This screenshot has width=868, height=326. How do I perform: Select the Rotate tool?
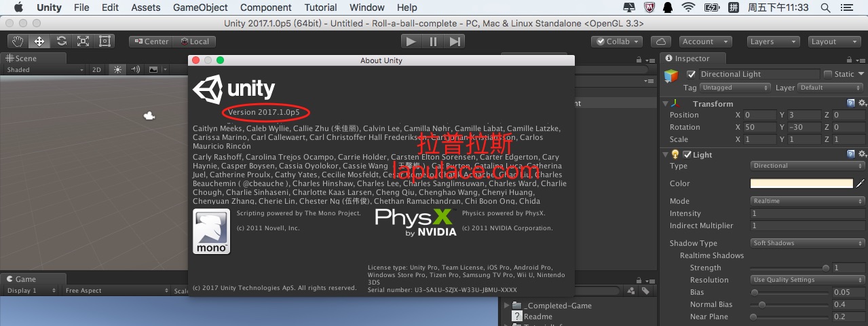[61, 41]
